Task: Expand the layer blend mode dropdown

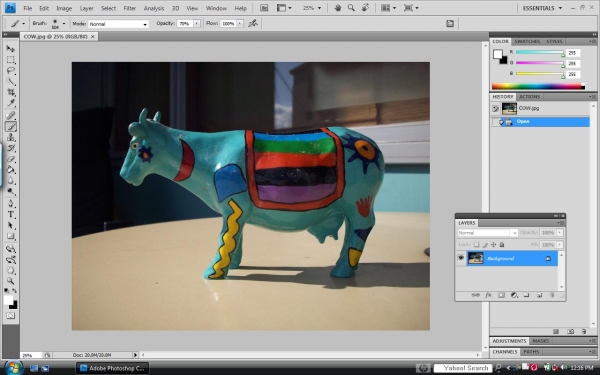Action: [x=488, y=233]
